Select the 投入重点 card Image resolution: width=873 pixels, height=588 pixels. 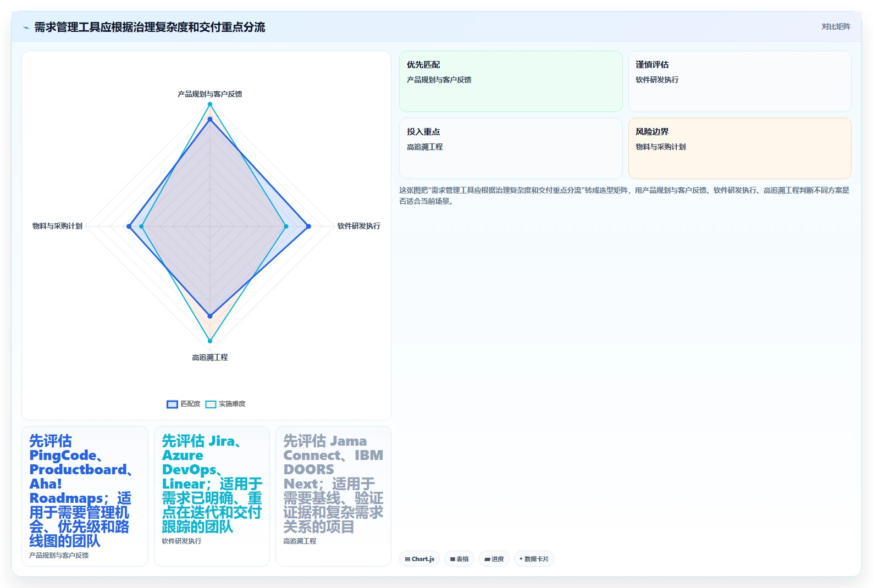(x=511, y=148)
